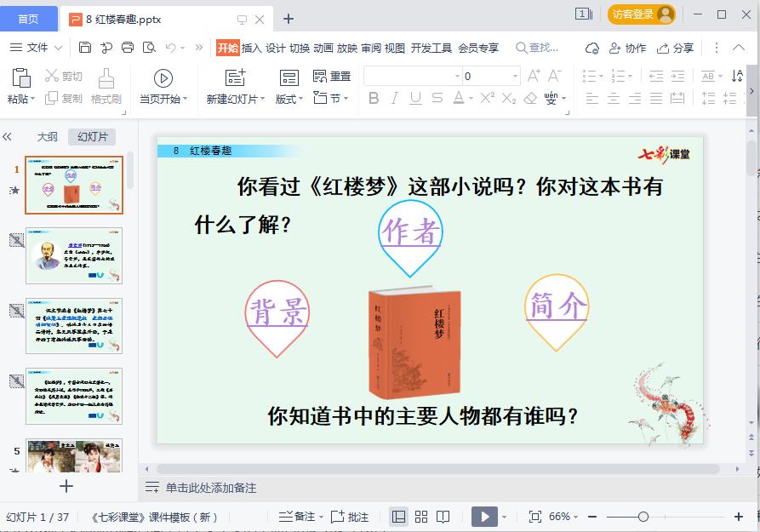Add a new slide with plus below thumbnails
Image resolution: width=760 pixels, height=532 pixels.
pyautogui.click(x=66, y=486)
